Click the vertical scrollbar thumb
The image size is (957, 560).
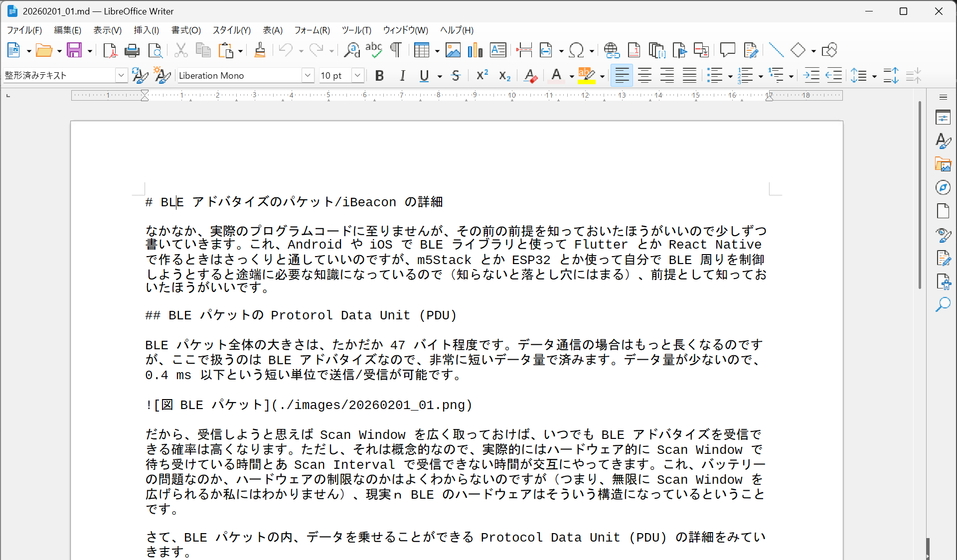tap(920, 194)
